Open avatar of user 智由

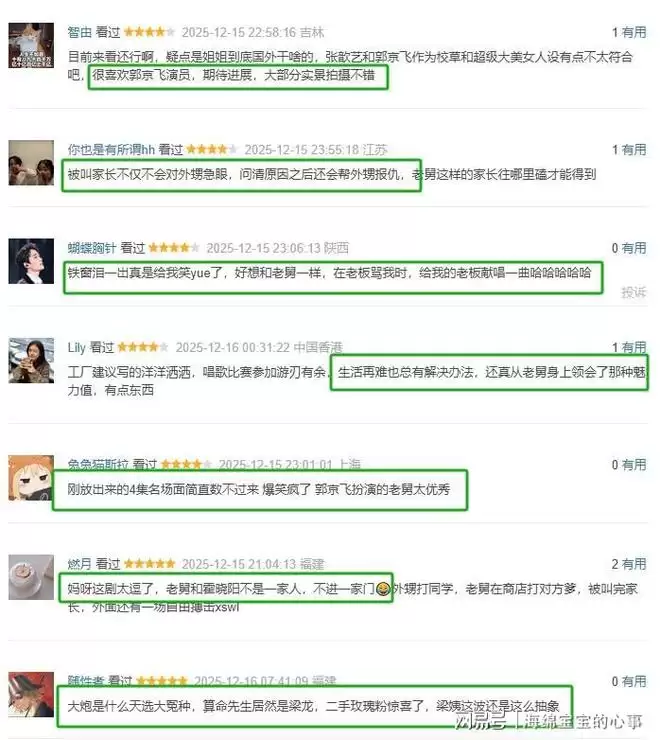(x=31, y=45)
